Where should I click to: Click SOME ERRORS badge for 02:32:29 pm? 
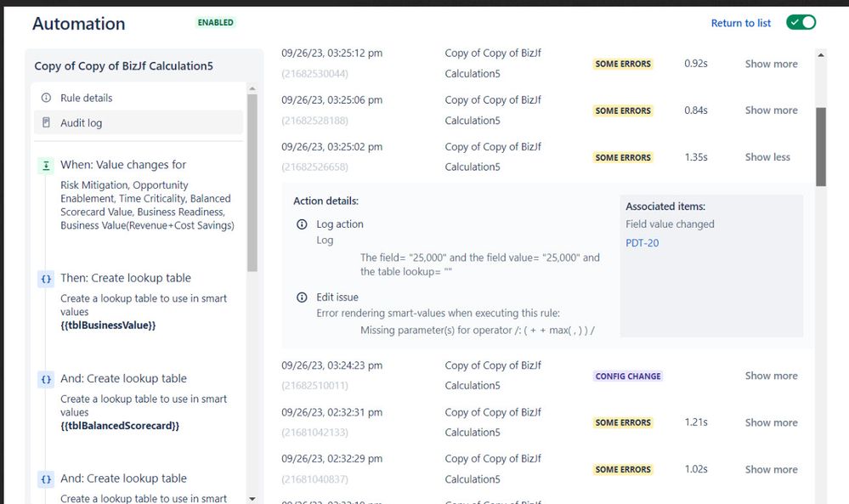point(623,469)
